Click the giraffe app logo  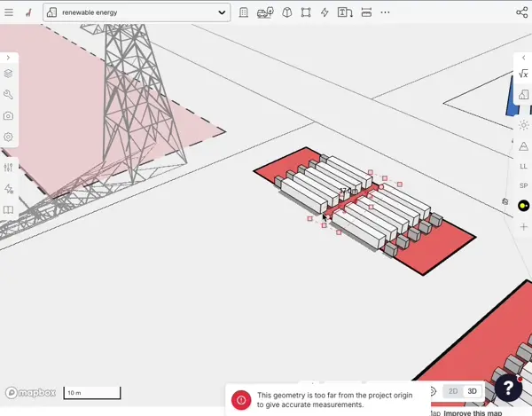tap(29, 12)
